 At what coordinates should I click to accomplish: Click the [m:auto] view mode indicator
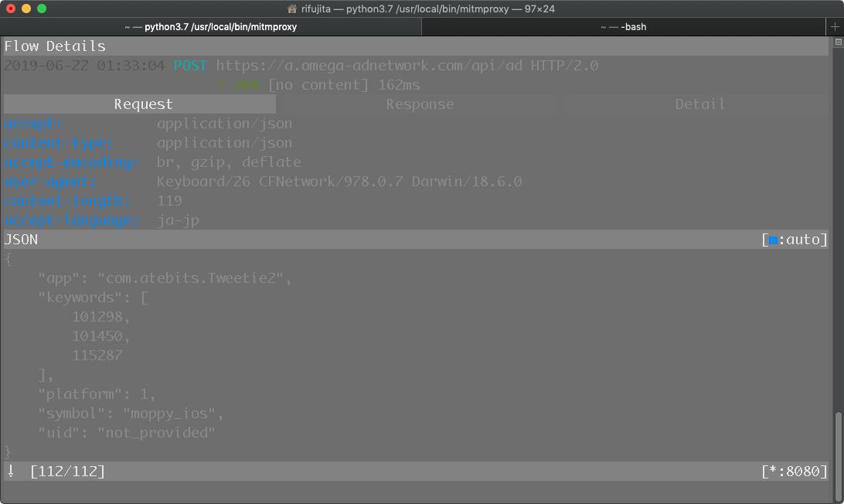[795, 240]
